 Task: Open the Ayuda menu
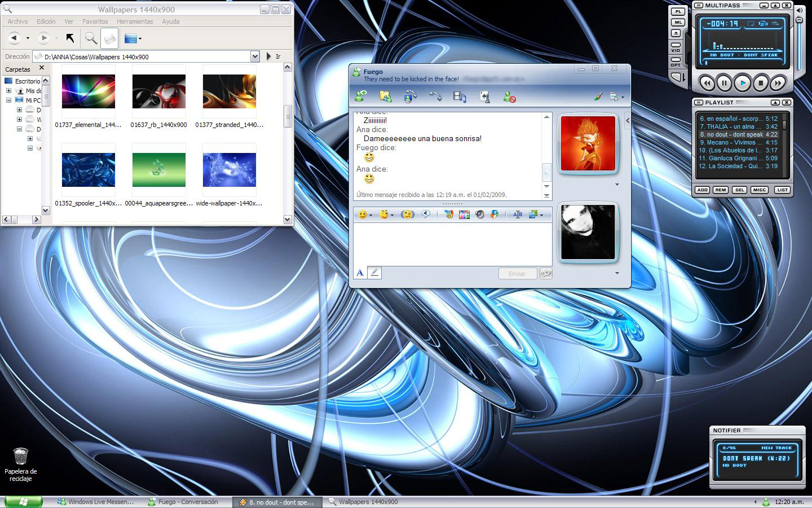coord(171,21)
